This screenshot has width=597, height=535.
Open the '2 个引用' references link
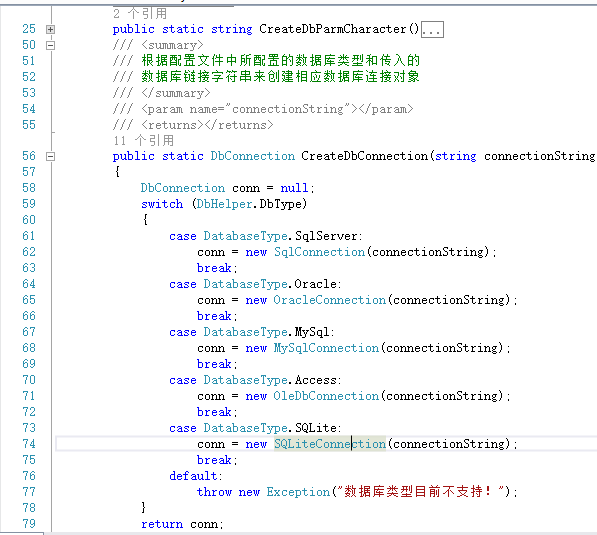[140, 14]
